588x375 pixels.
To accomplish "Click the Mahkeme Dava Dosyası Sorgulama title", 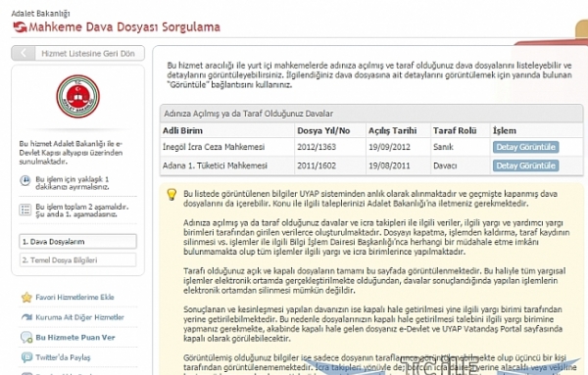I will [x=124, y=27].
